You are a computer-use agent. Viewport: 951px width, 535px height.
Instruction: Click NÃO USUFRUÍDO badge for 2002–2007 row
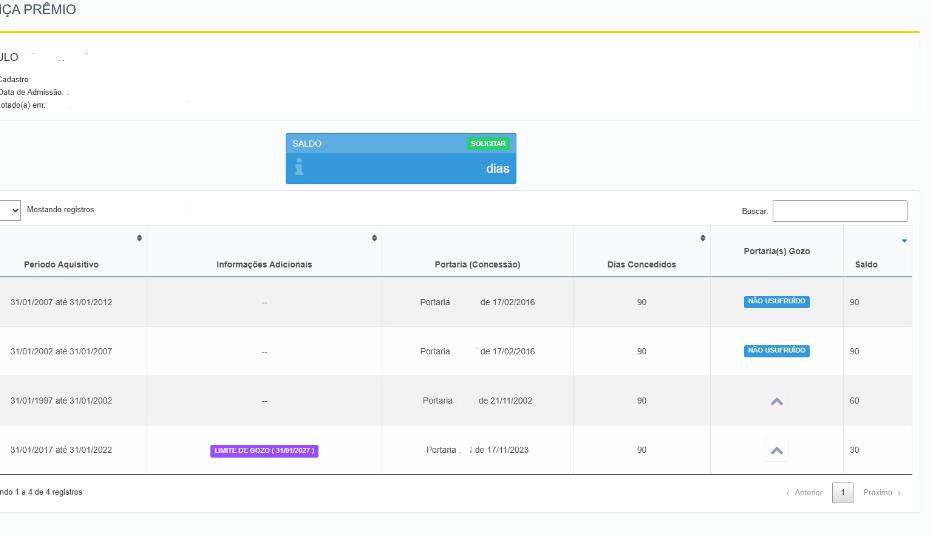[x=777, y=351]
